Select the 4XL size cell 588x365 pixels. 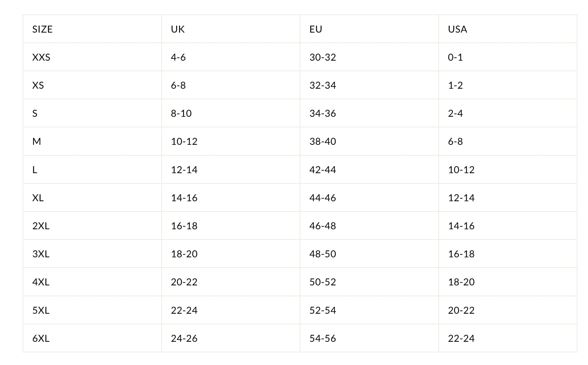click(41, 282)
